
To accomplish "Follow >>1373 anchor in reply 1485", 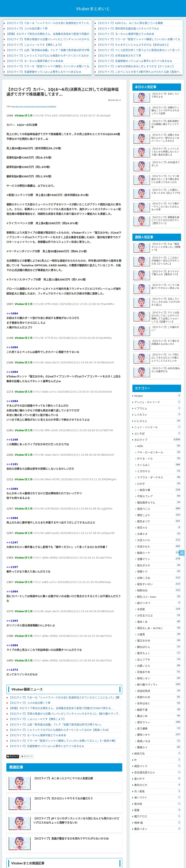I will tap(12, 670).
